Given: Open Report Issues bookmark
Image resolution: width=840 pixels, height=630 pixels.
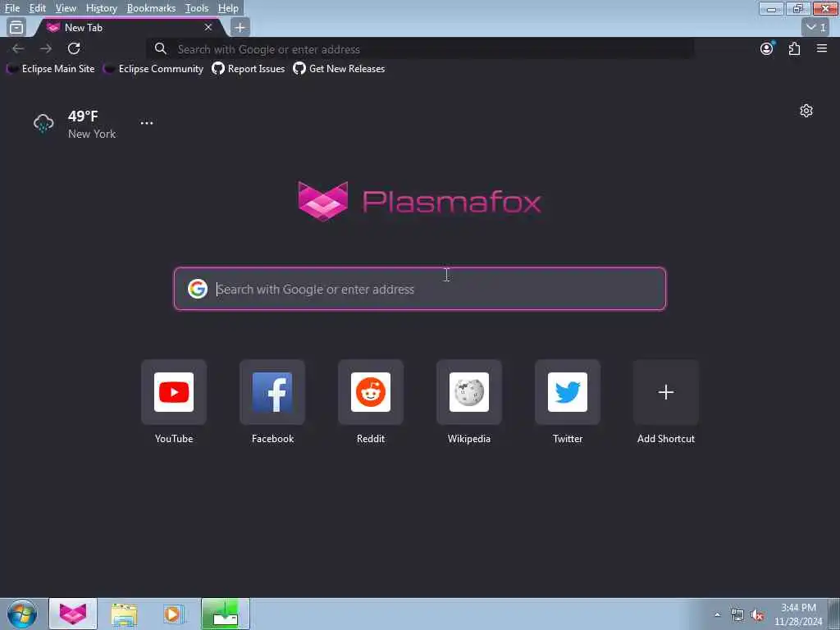Looking at the screenshot, I should 248,69.
